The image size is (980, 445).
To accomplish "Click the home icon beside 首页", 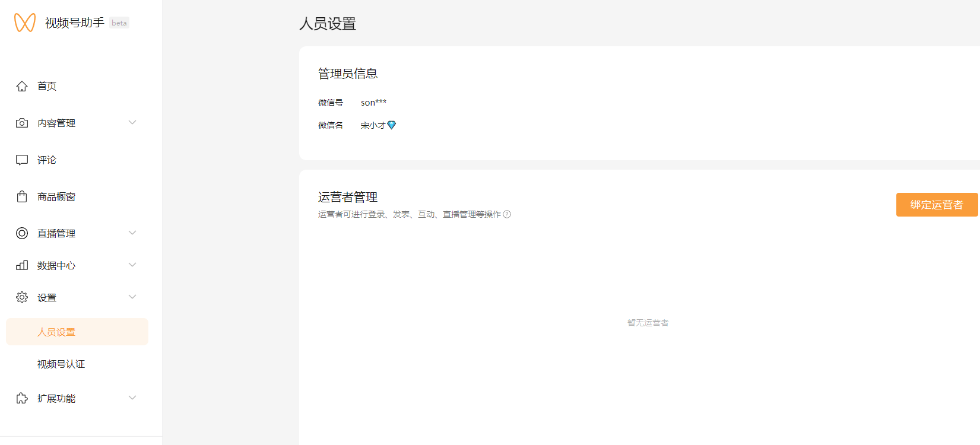I will [22, 86].
